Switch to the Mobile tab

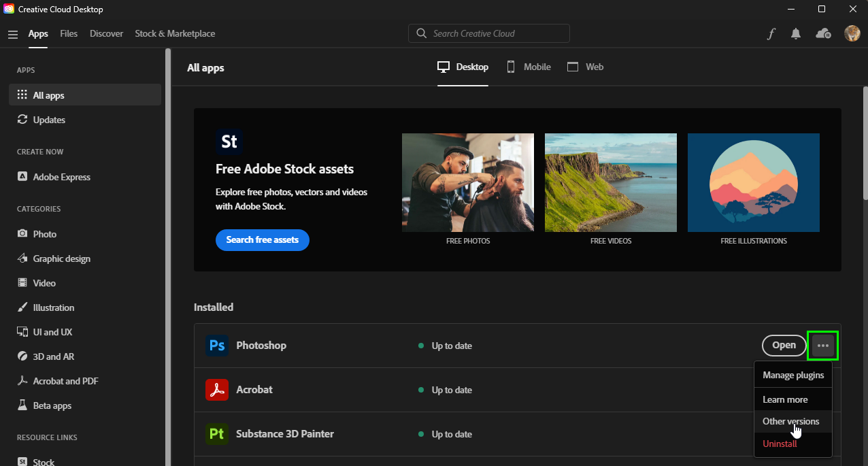529,67
